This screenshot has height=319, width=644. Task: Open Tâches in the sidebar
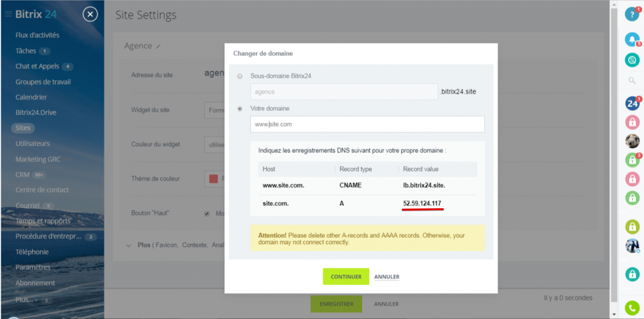click(26, 51)
